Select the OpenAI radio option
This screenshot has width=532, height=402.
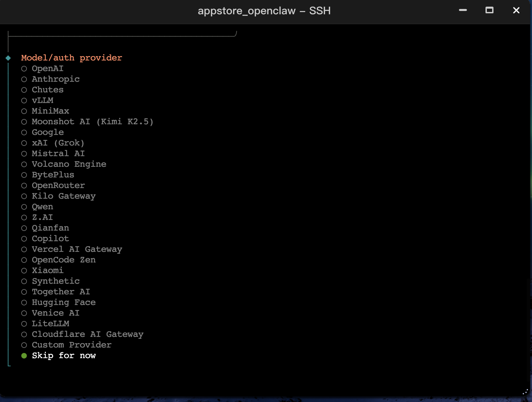pos(47,68)
